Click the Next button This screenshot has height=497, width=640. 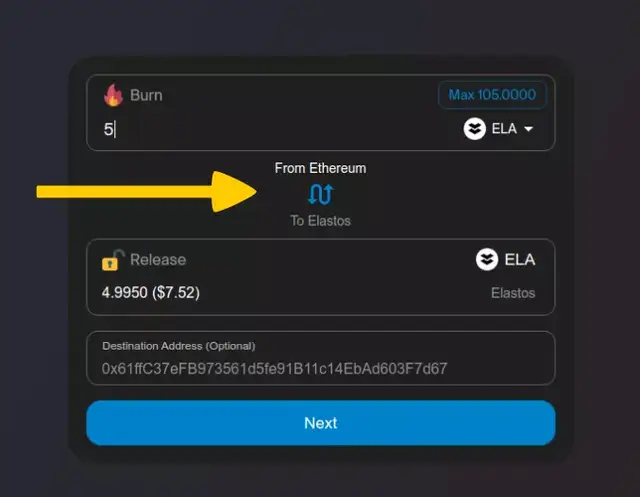[320, 423]
